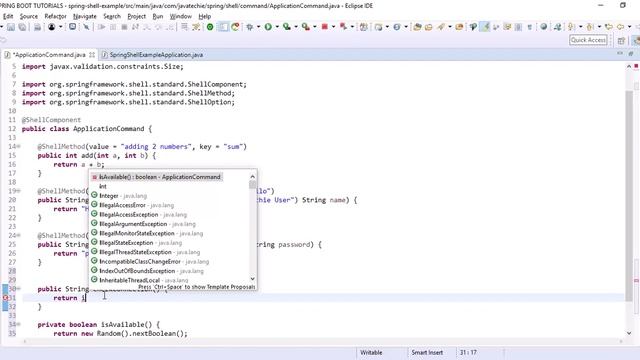Toggle Use Step Filters icon
This screenshot has height=360, width=640.
click(x=196, y=27)
